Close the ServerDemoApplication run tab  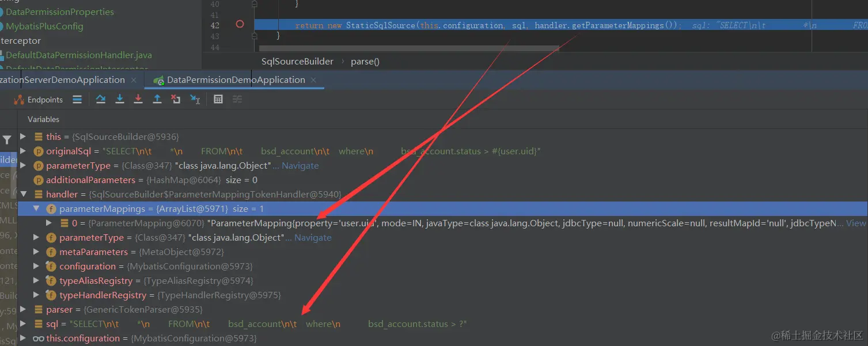[x=134, y=80]
